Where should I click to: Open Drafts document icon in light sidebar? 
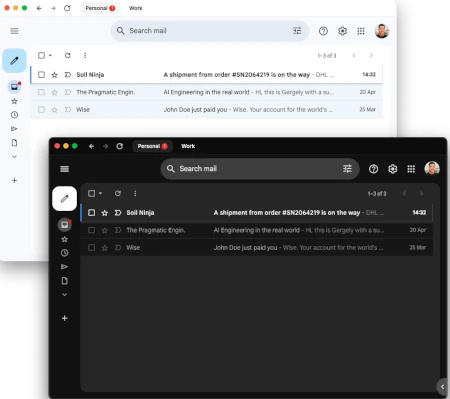click(14, 143)
